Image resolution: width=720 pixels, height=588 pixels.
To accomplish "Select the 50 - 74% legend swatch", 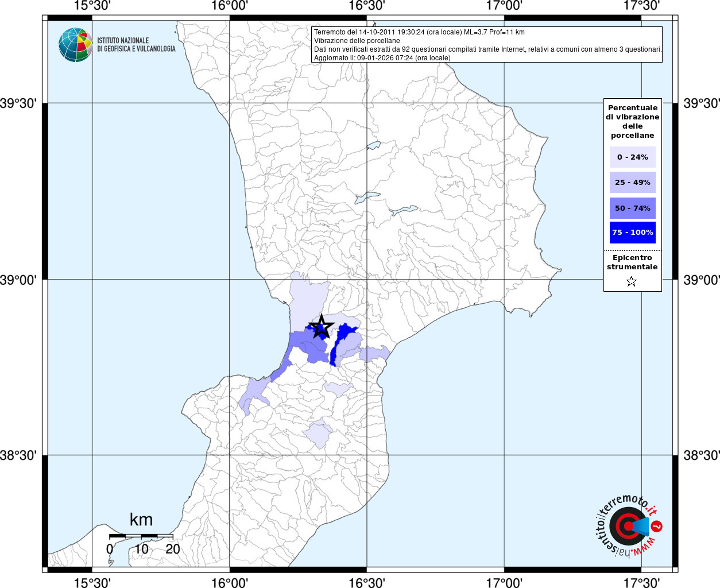I will click(632, 208).
